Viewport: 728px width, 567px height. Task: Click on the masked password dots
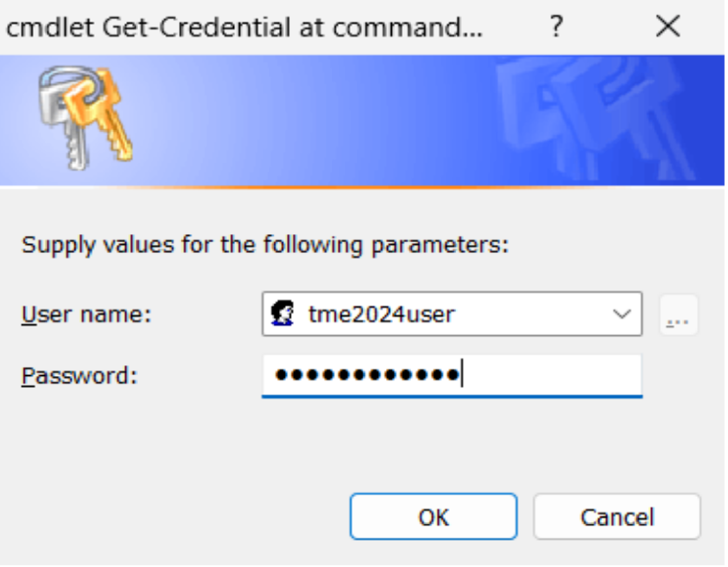coord(367,375)
